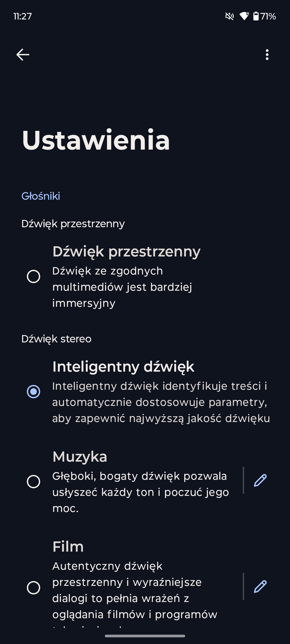The height and width of the screenshot is (644, 290).
Task: Edit the Film preset with the pencil icon
Action: tap(260, 586)
